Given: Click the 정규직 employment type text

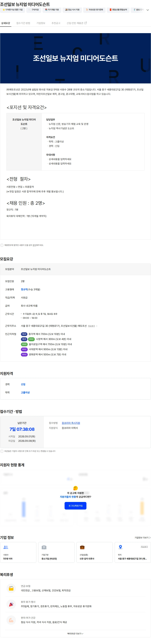Looking at the screenshot, I should tap(24, 290).
